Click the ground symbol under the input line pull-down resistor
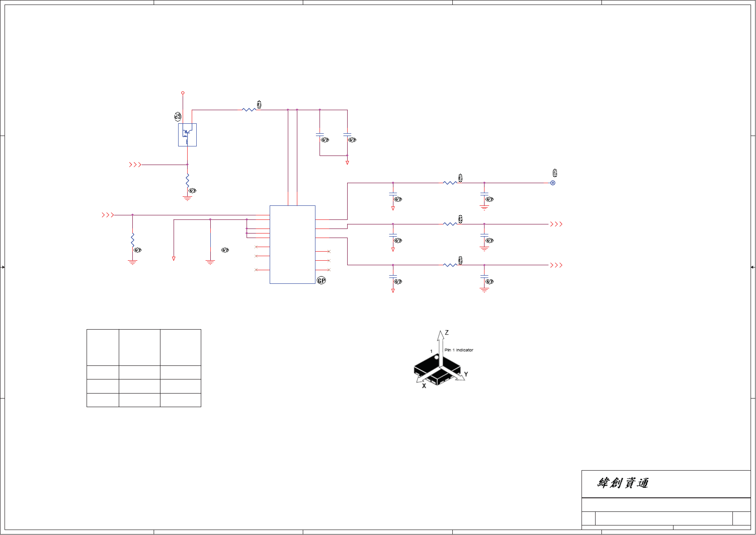Viewport: 756px width, 535px height. click(132, 262)
